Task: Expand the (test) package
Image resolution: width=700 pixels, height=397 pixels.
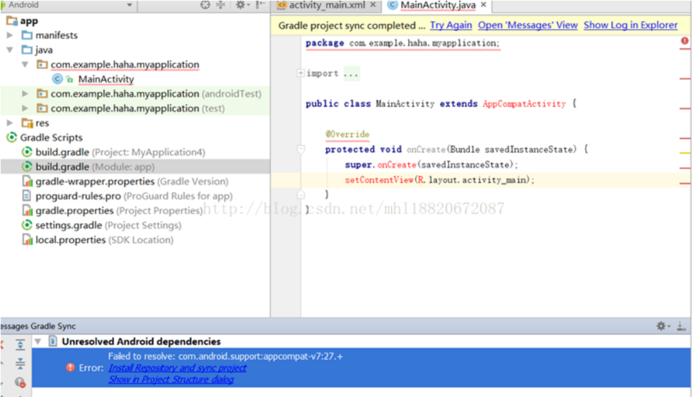Action: (25, 108)
